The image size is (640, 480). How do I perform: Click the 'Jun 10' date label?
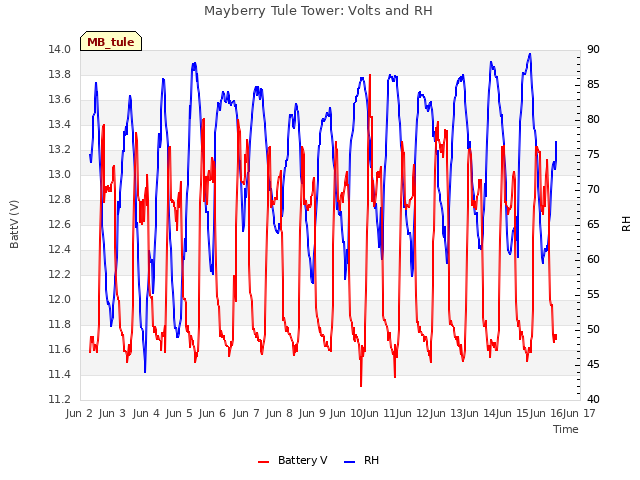tap(346, 413)
